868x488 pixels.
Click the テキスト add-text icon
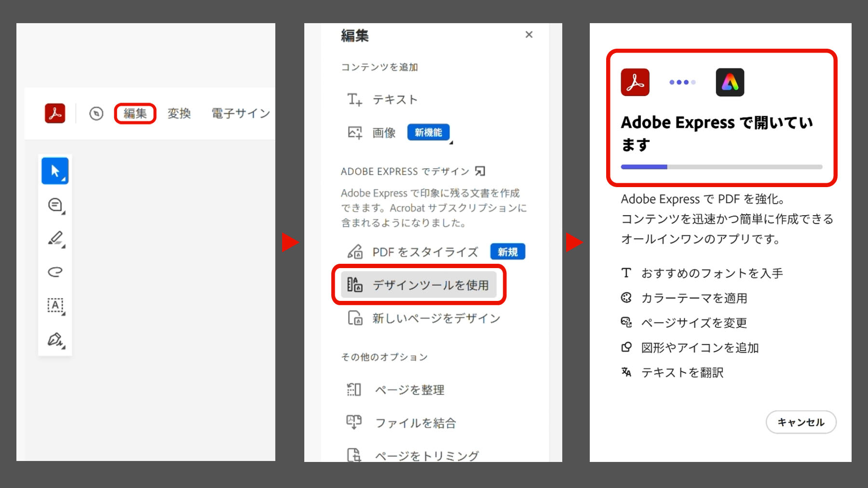354,99
